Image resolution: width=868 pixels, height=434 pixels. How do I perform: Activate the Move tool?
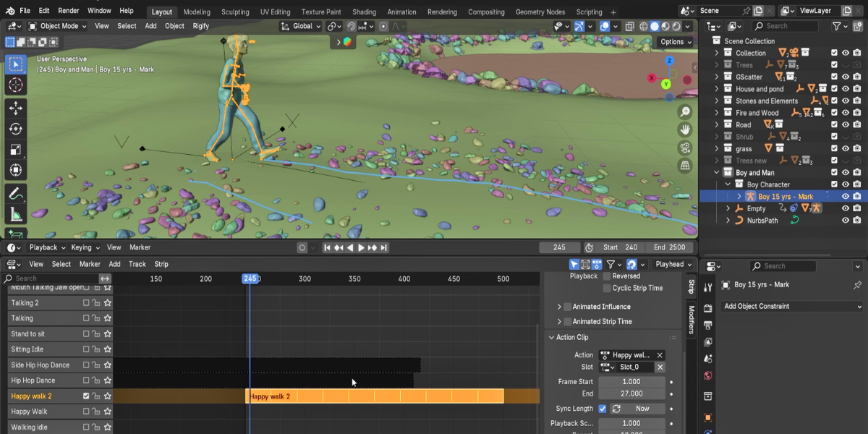pyautogui.click(x=15, y=108)
